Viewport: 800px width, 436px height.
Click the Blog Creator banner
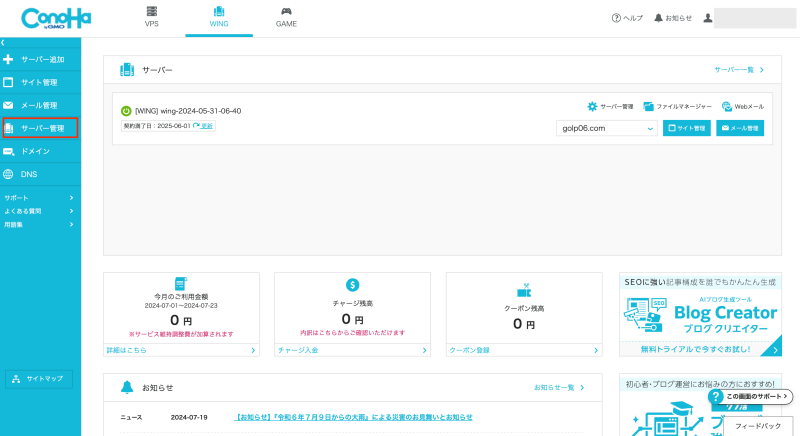pyautogui.click(x=699, y=314)
